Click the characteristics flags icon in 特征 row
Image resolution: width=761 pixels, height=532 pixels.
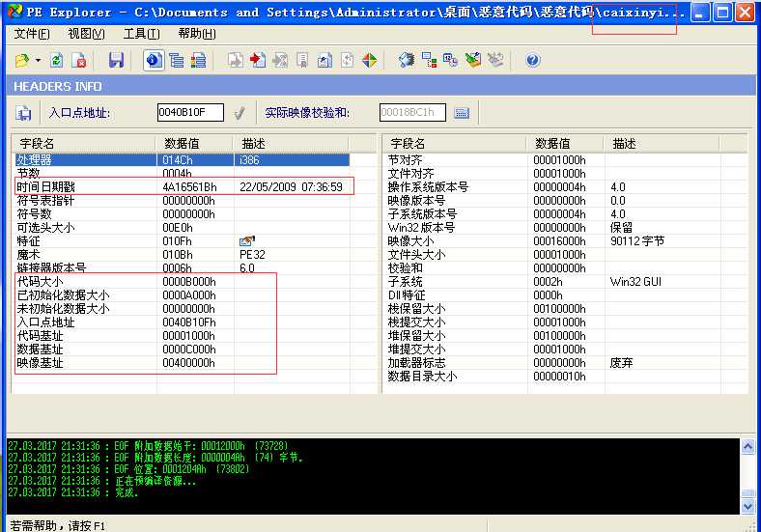pyautogui.click(x=246, y=240)
